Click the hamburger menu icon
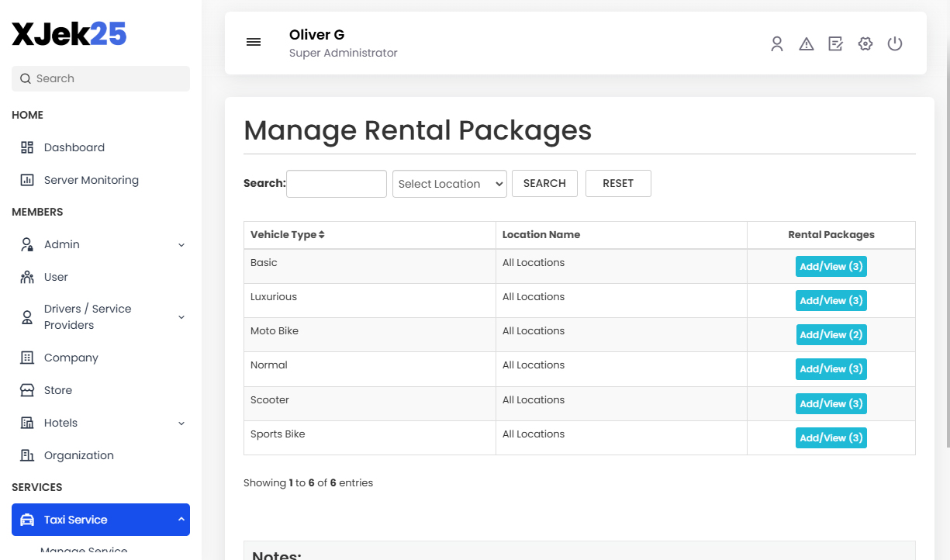This screenshot has width=950, height=560. [x=253, y=41]
